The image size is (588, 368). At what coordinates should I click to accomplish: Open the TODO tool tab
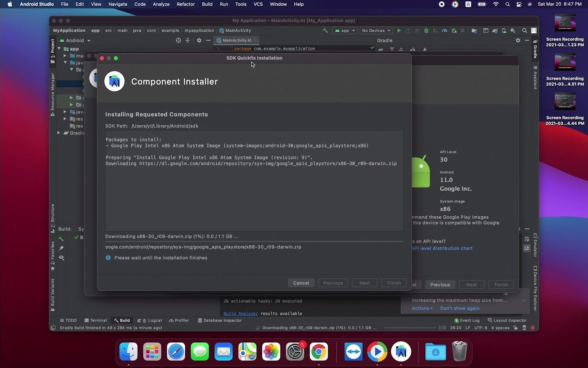coord(68,320)
